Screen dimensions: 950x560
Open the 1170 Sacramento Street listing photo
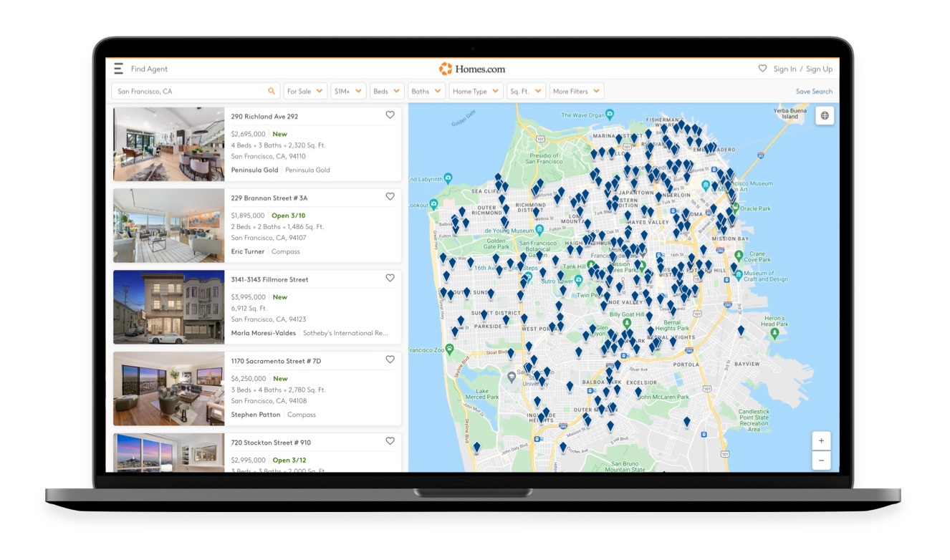169,389
